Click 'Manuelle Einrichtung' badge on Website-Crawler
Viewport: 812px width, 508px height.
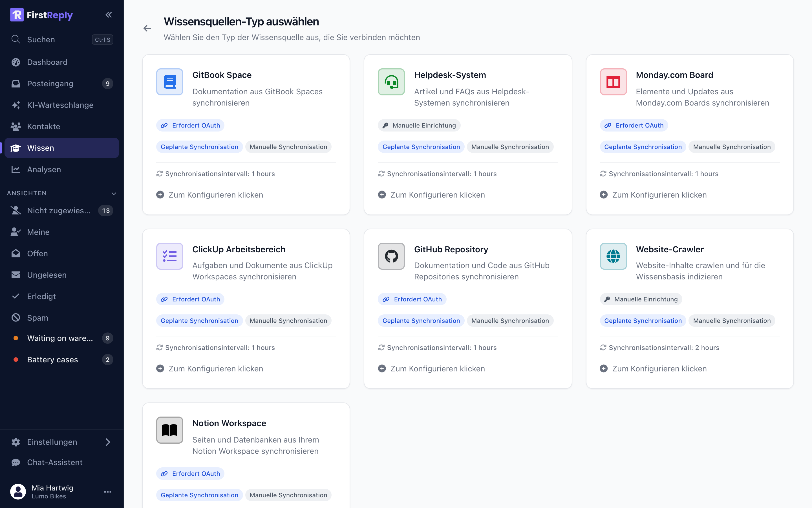pyautogui.click(x=641, y=299)
